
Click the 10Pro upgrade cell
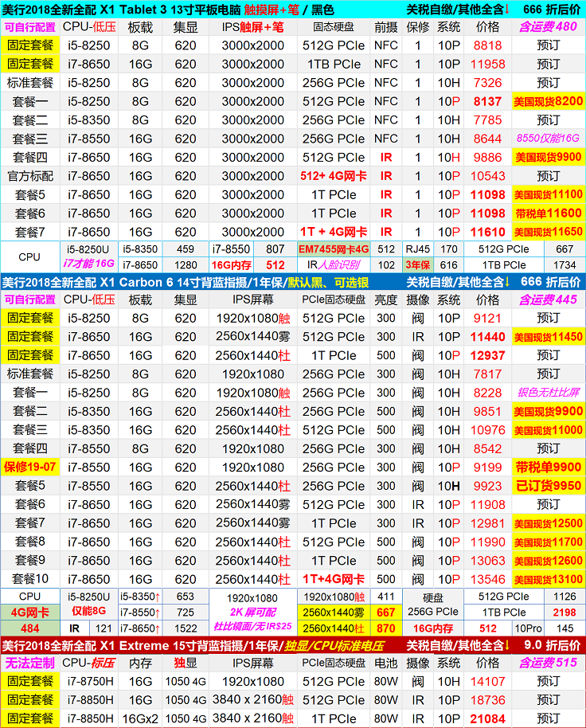point(528,628)
